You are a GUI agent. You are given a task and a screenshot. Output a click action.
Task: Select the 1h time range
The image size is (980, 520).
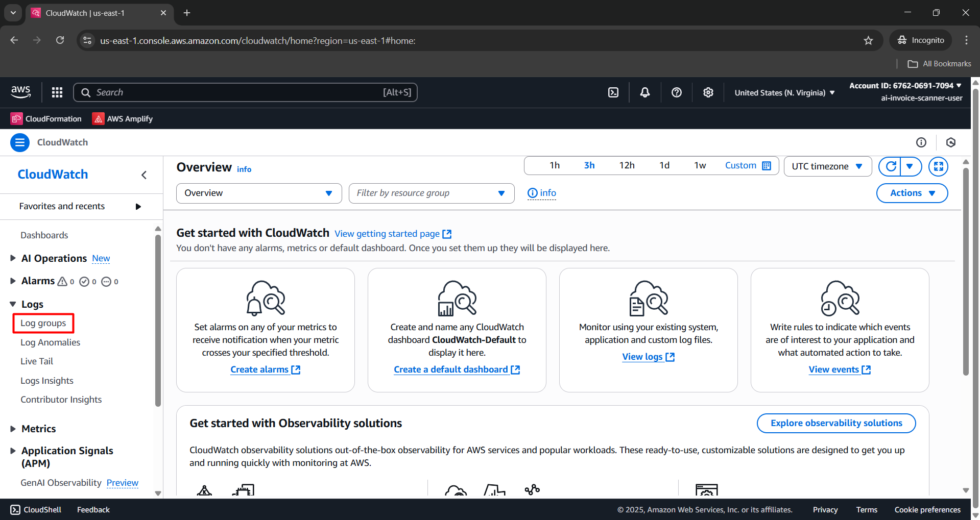click(555, 165)
